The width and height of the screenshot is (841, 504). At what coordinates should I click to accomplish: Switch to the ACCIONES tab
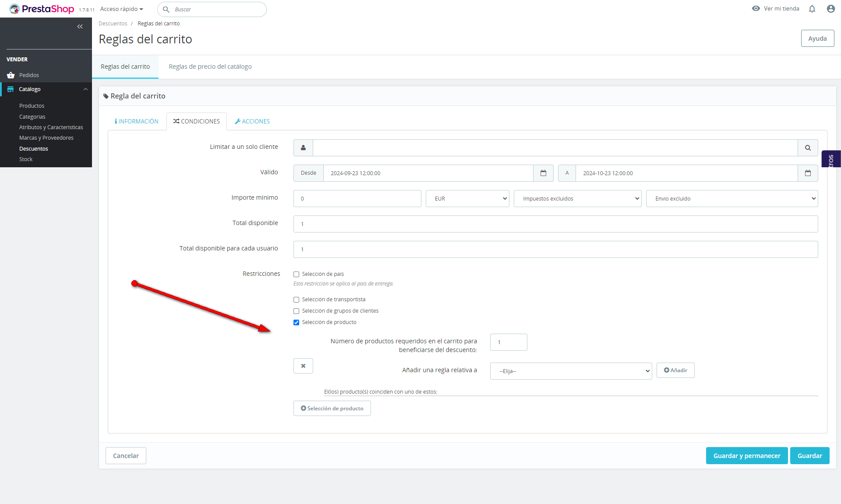(252, 122)
